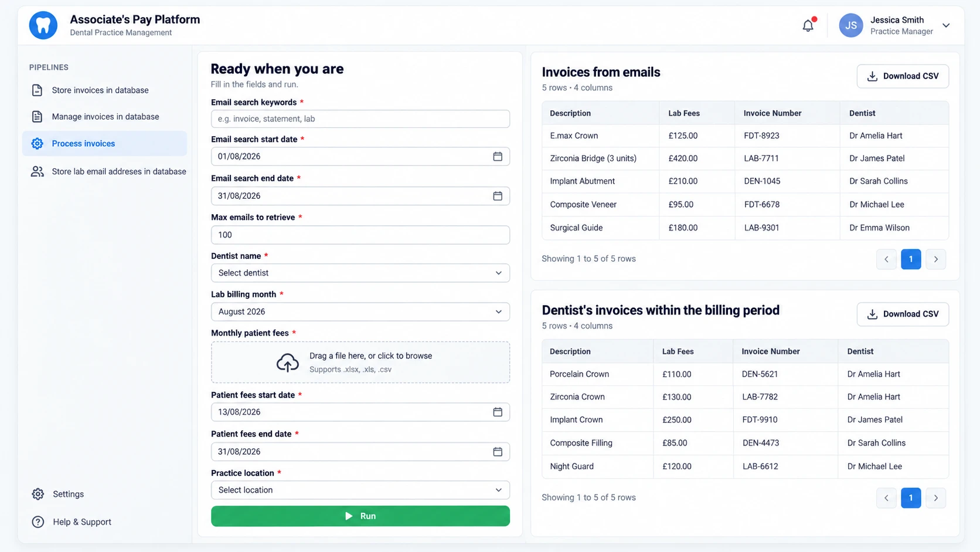The height and width of the screenshot is (552, 980).
Task: Click the Surgical Guide row
Action: [x=745, y=228]
